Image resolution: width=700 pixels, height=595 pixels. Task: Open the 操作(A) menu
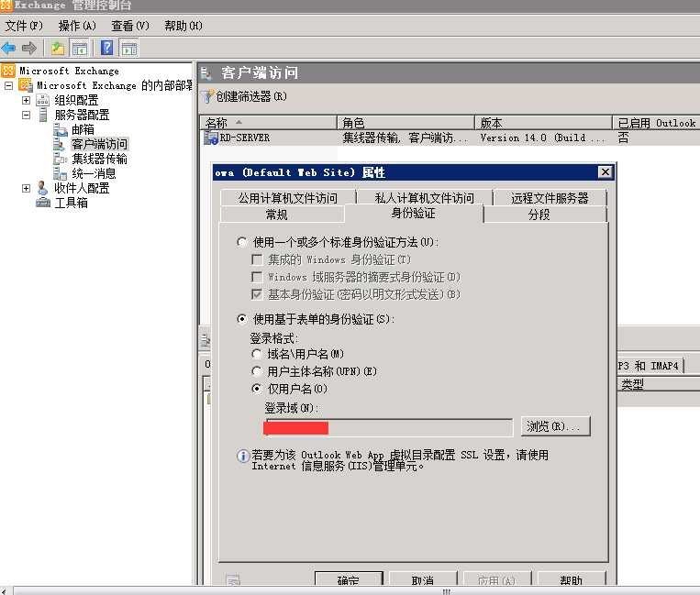[77, 26]
